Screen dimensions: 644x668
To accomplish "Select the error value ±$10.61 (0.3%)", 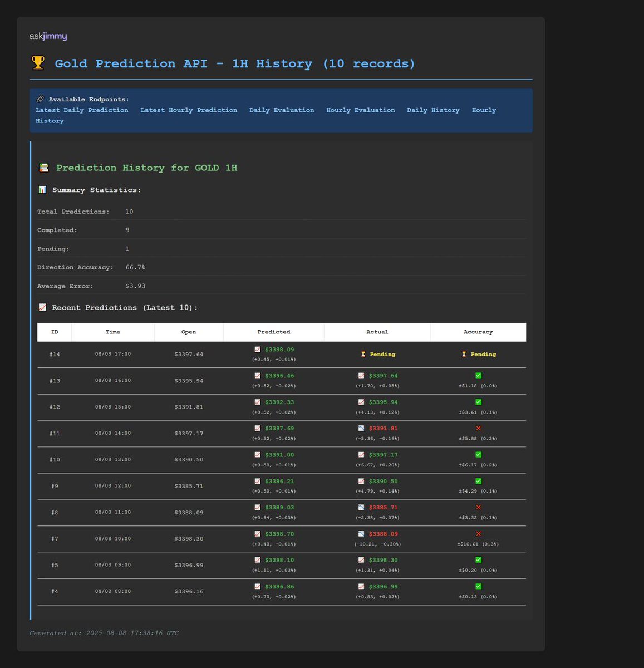I will click(478, 544).
